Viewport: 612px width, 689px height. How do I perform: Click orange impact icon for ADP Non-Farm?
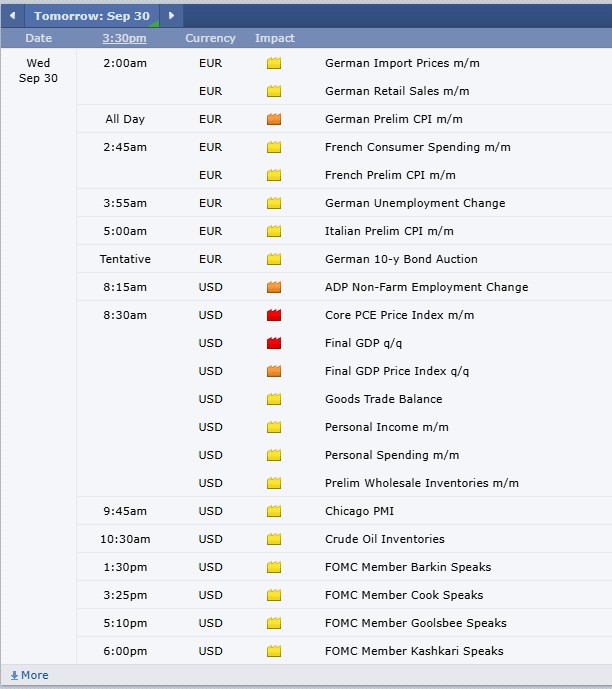[x=274, y=287]
